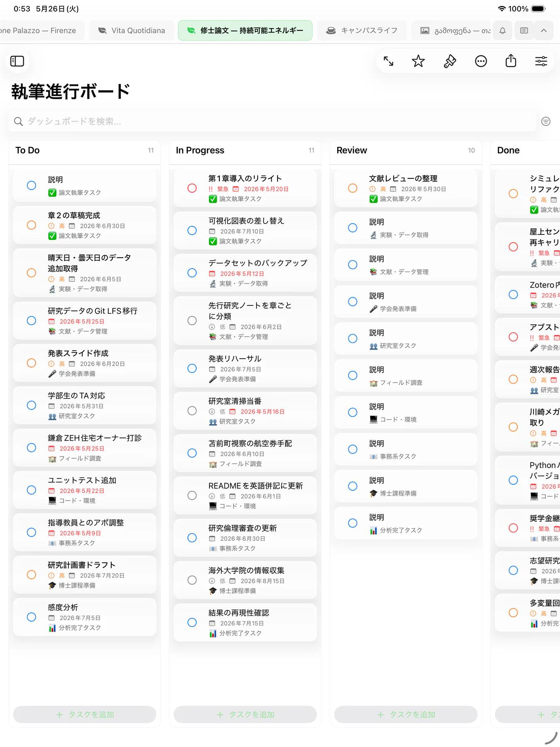Click the red calendar icon on データセットのバックアップ
The height and width of the screenshot is (747, 560).
tap(212, 274)
